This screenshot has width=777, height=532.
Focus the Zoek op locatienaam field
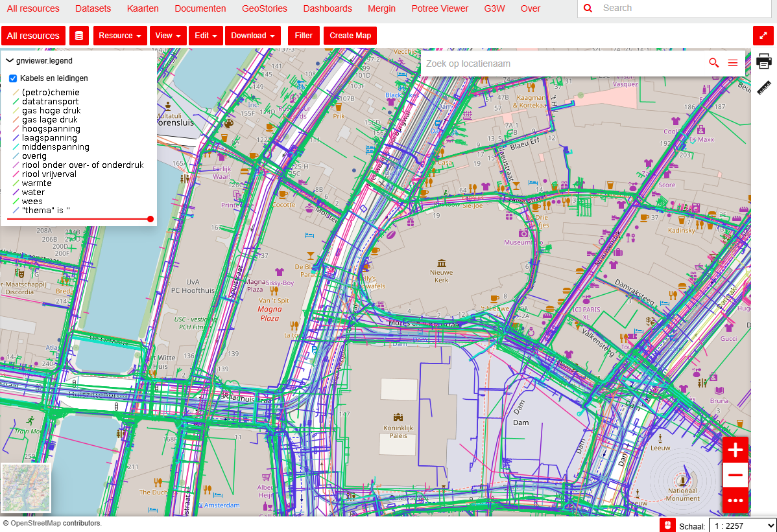pyautogui.click(x=564, y=64)
